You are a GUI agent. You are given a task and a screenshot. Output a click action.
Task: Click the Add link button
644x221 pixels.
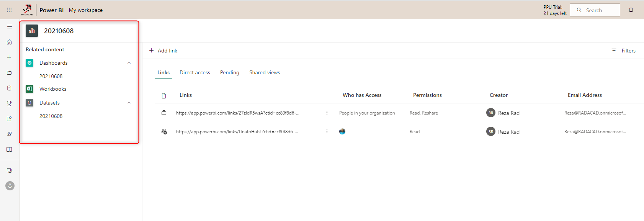point(163,51)
